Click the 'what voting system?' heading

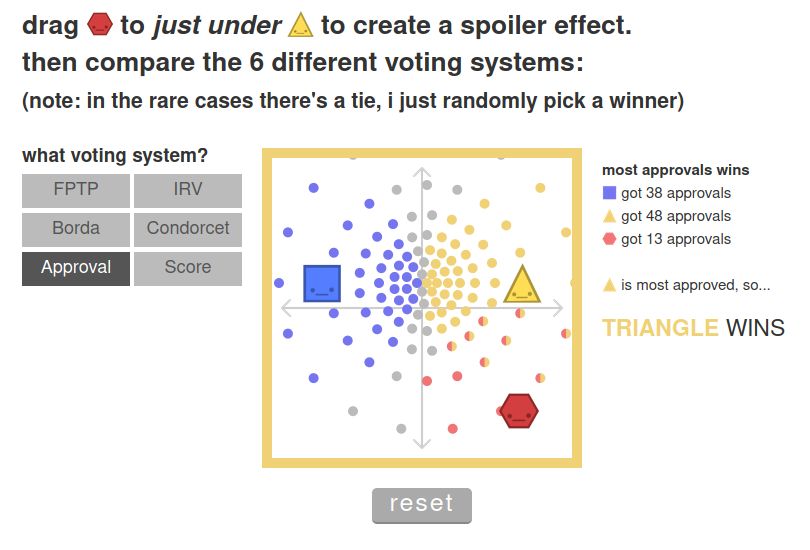[x=115, y=156]
